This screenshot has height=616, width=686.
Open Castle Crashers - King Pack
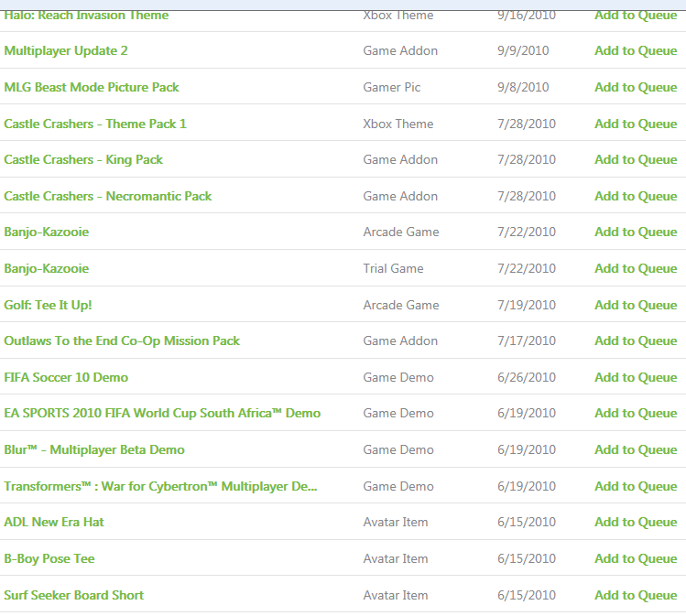click(83, 159)
